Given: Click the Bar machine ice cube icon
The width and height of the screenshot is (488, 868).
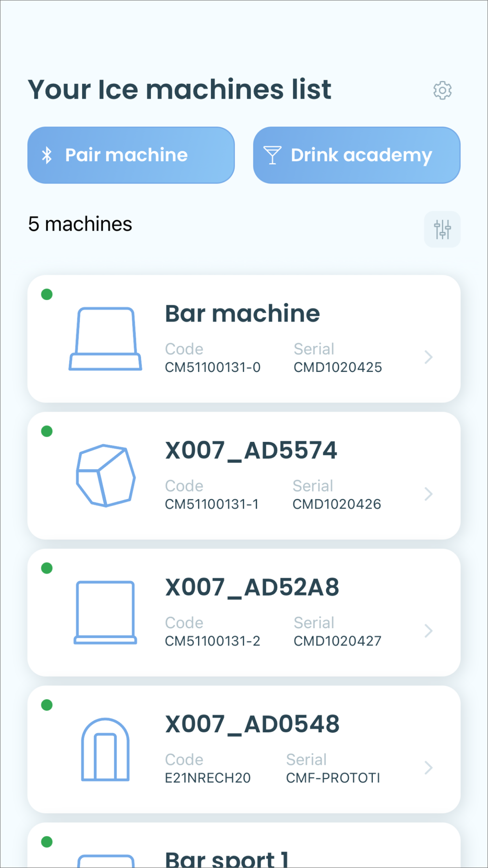Looking at the screenshot, I should 105,339.
